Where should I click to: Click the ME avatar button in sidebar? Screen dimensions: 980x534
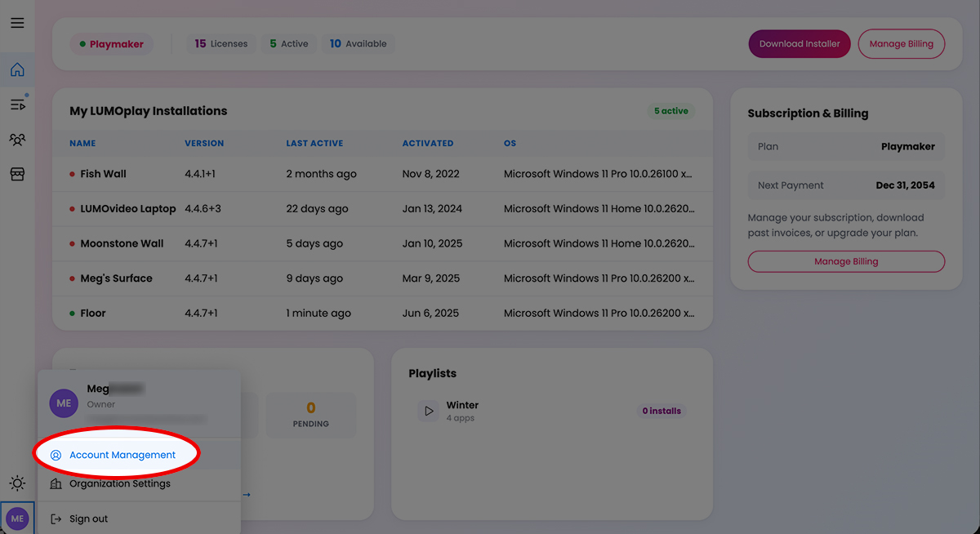click(17, 518)
